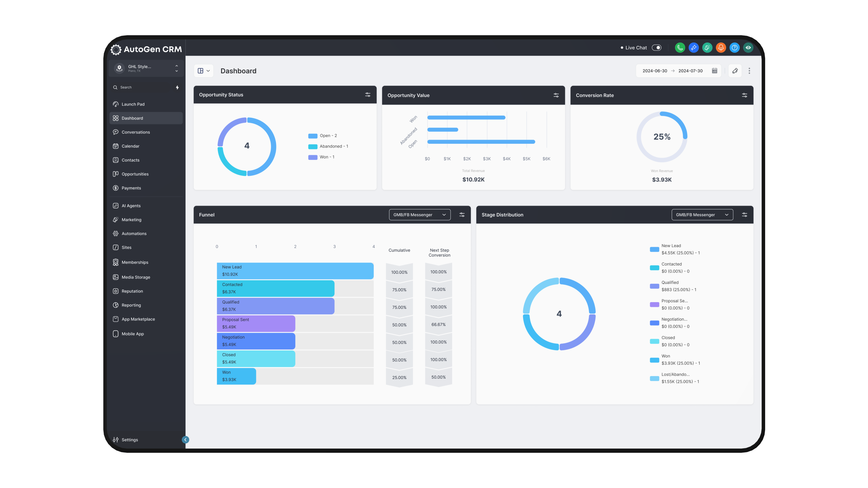Click the lightning bolt quick actions icon
Image resolution: width=868 pixels, height=488 pixels.
pyautogui.click(x=177, y=87)
